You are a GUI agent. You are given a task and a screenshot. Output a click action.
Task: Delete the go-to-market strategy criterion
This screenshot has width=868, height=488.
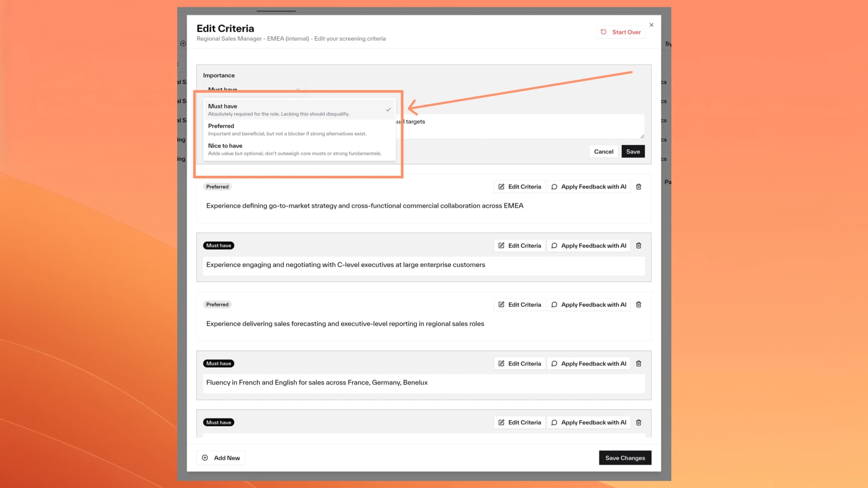click(639, 187)
